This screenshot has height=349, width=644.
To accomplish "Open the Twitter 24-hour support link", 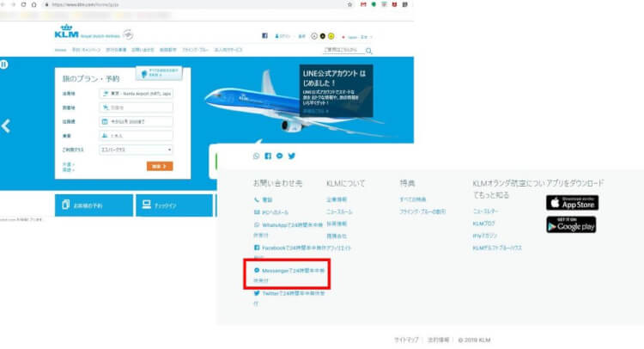I will (x=289, y=298).
